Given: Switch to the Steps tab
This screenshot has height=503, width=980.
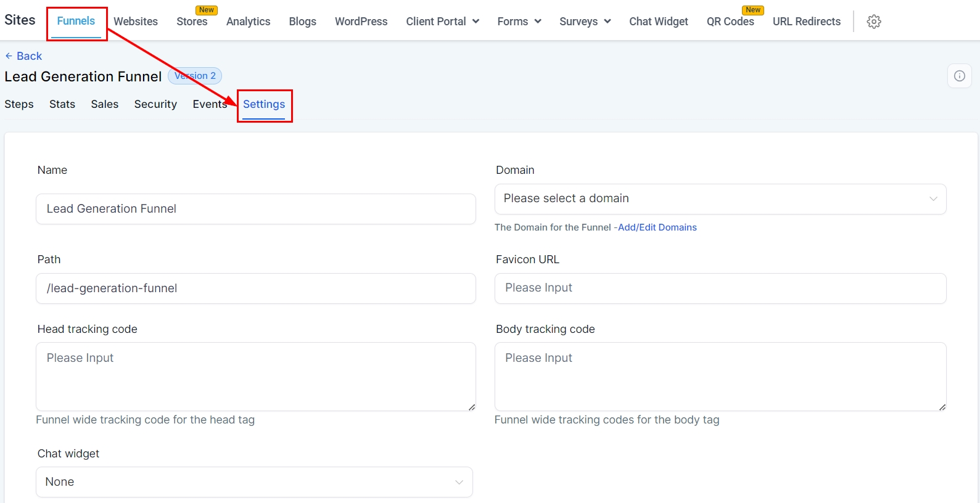Looking at the screenshot, I should coord(19,104).
